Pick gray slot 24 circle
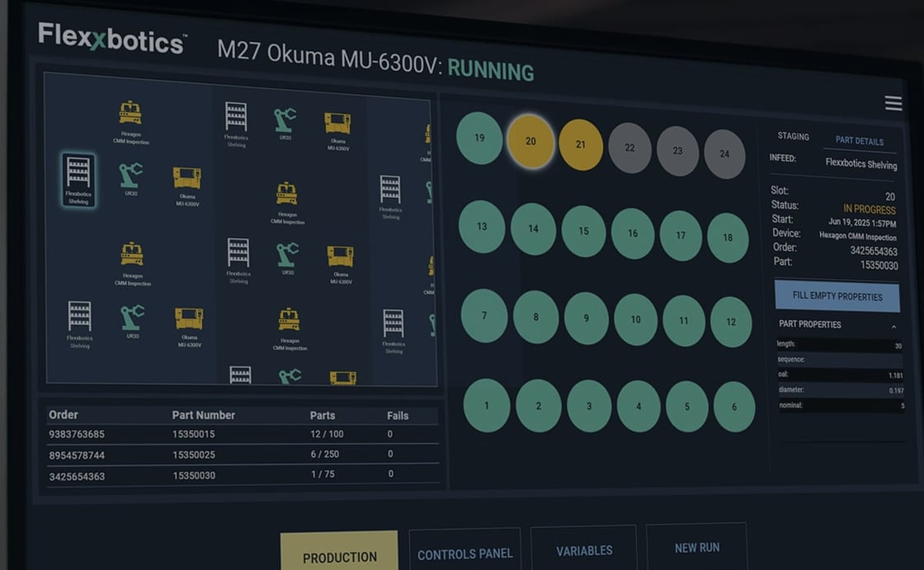Image resolution: width=924 pixels, height=570 pixels. coord(724,153)
